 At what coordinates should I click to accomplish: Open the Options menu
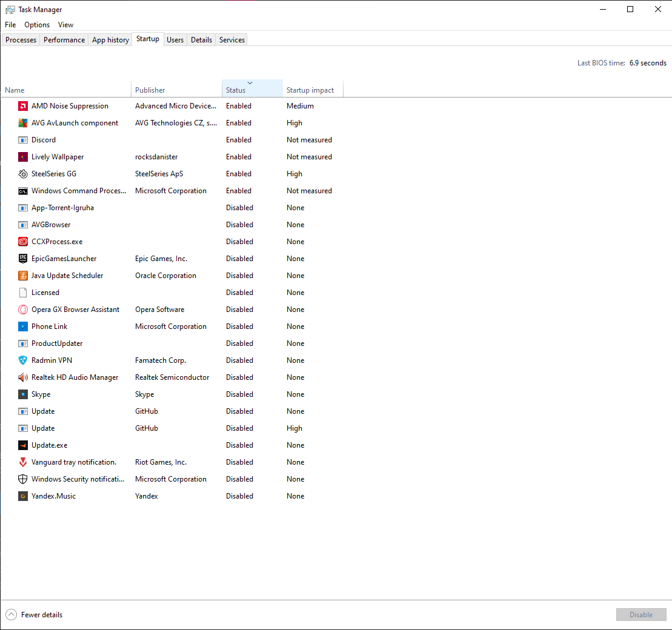tap(37, 25)
